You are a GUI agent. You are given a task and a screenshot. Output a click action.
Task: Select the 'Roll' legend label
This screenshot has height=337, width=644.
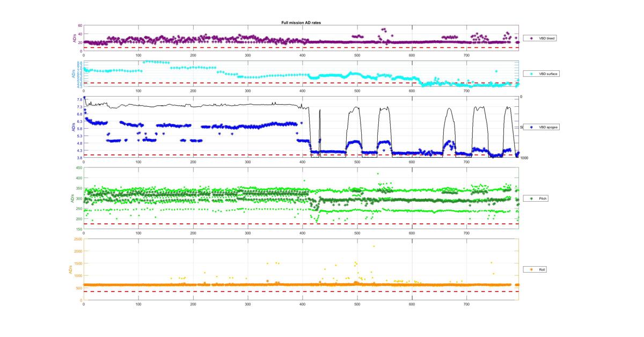pyautogui.click(x=543, y=269)
